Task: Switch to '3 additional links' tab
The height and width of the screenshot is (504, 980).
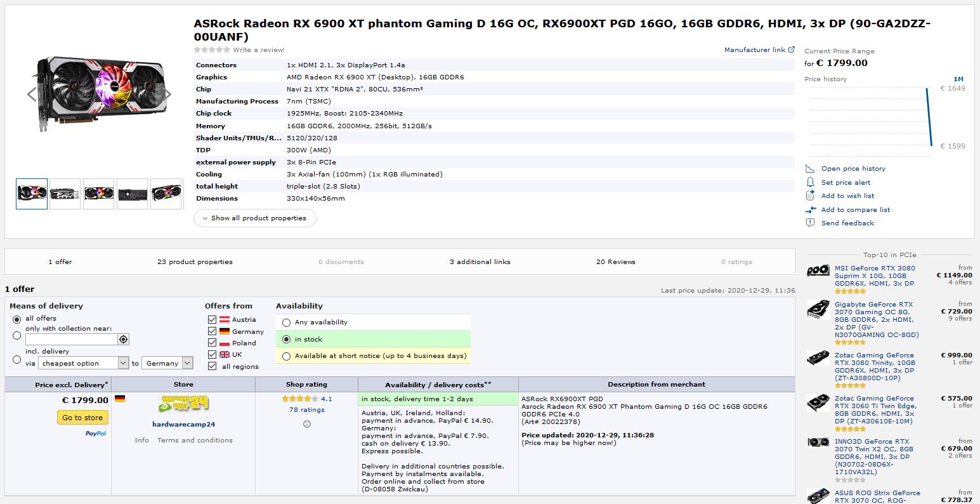Action: [x=480, y=262]
